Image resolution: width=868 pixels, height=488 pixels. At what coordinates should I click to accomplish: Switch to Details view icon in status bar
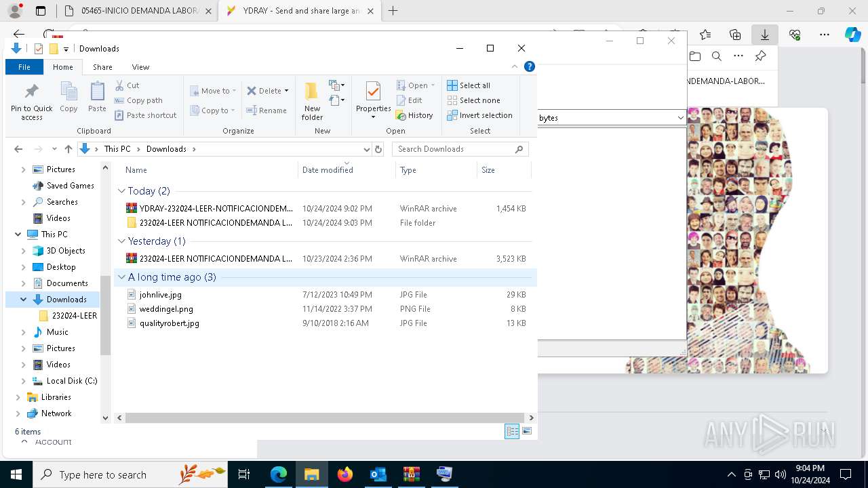tap(512, 431)
